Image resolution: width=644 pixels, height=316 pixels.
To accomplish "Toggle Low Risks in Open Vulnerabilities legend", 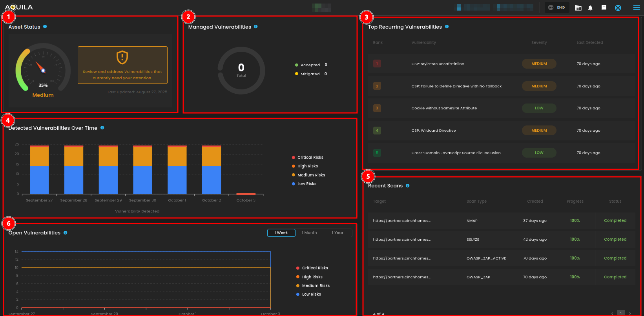I will [311, 294].
